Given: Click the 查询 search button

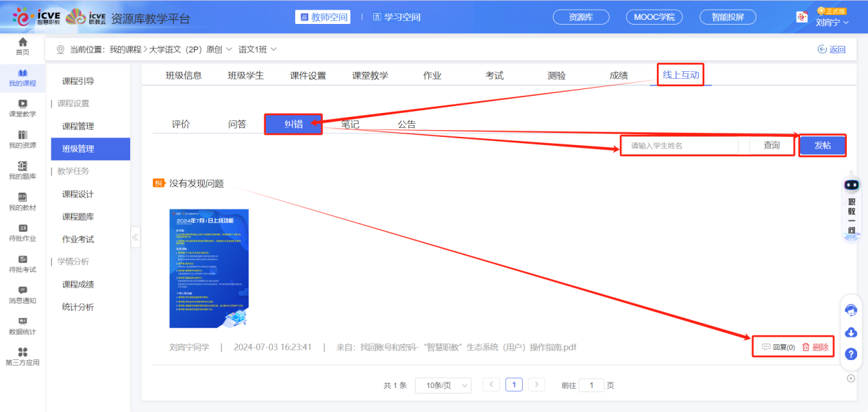Looking at the screenshot, I should [770, 145].
